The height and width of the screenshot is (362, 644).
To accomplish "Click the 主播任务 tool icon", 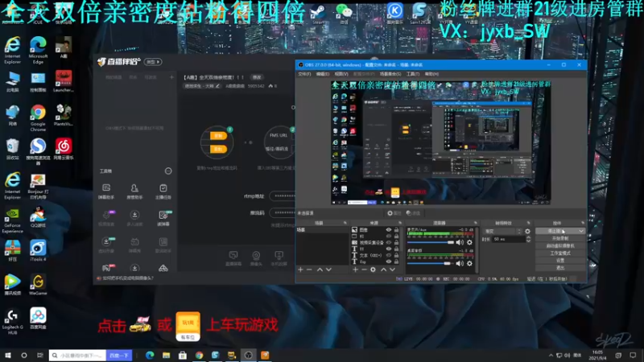I will pos(163,191).
